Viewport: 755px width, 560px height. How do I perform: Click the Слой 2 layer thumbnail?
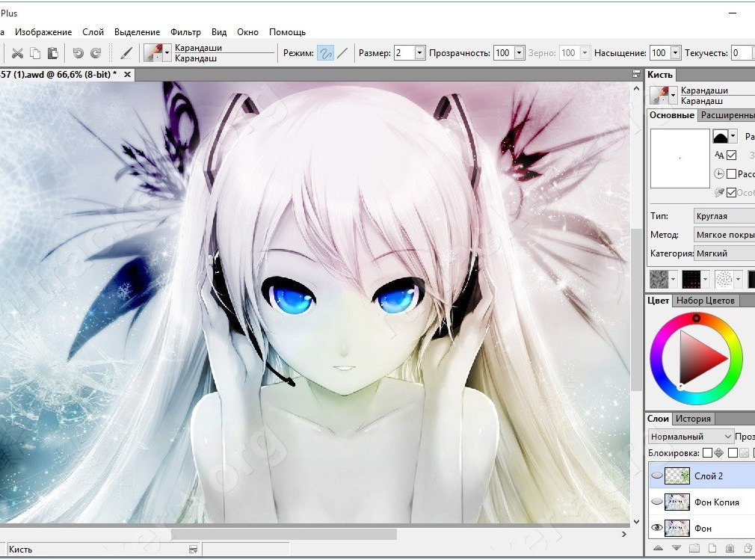(x=677, y=476)
